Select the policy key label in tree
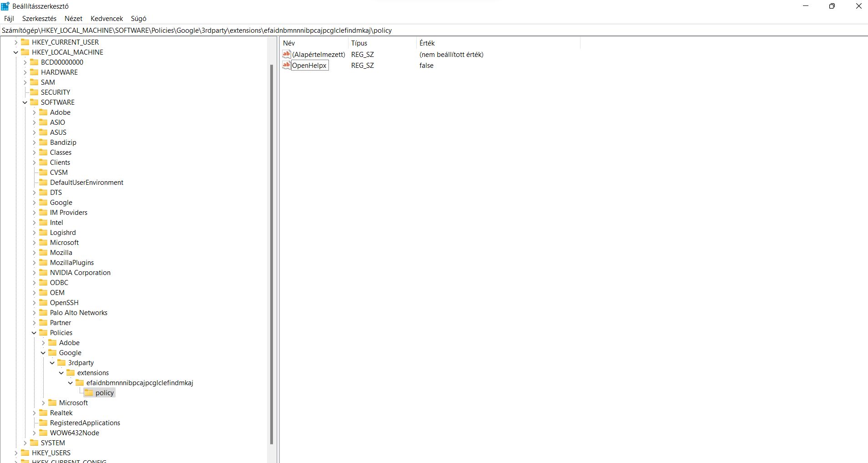Image resolution: width=868 pixels, height=463 pixels. (x=105, y=393)
